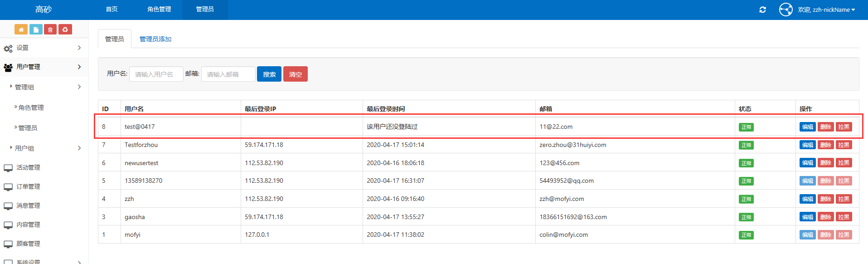This screenshot has height=264, width=868.
Task: Click the orange home shortcut icon
Action: (21, 29)
